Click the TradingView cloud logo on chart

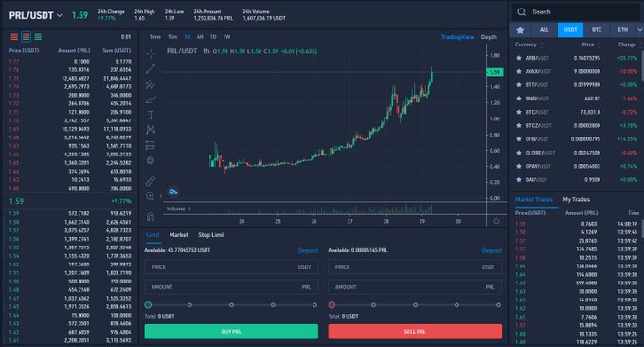click(173, 192)
